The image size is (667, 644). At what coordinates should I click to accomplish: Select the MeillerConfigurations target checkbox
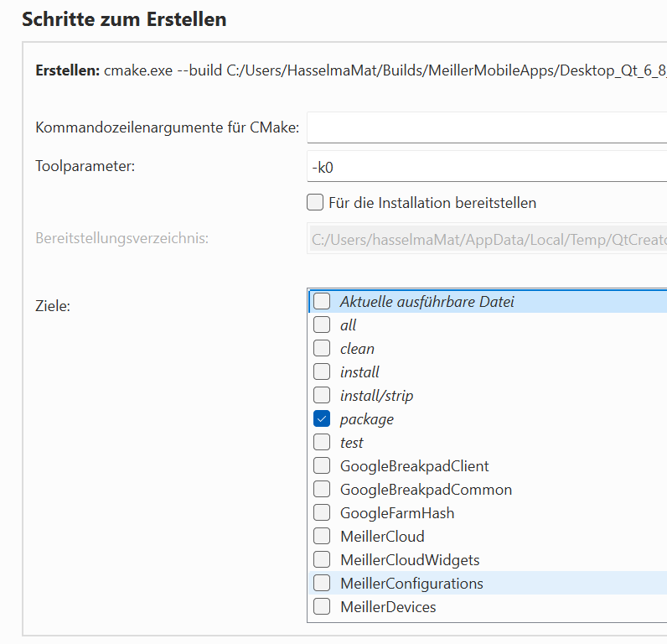point(322,584)
